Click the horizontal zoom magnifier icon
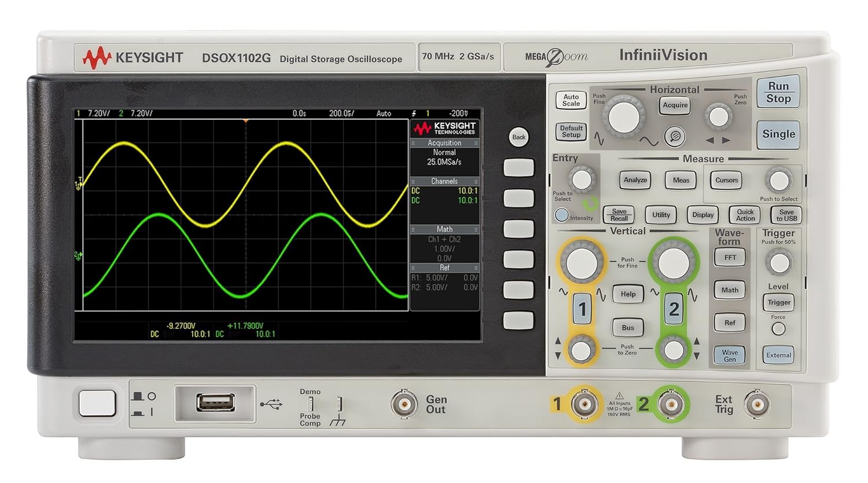 click(674, 137)
